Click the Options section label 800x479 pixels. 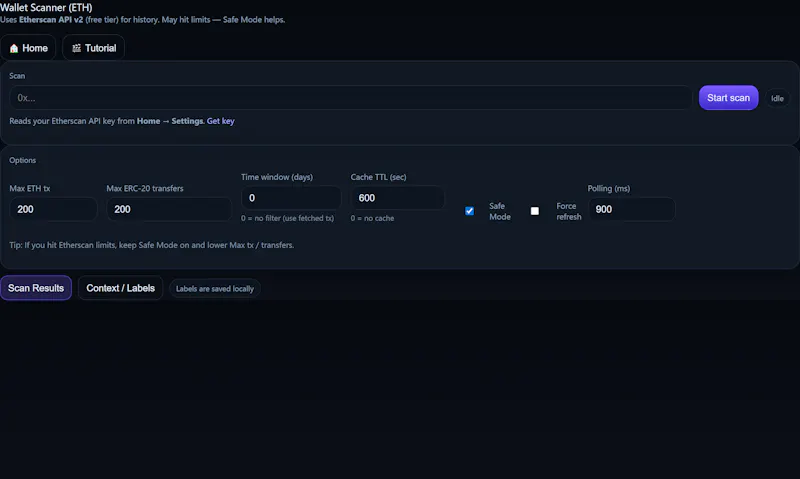point(22,160)
